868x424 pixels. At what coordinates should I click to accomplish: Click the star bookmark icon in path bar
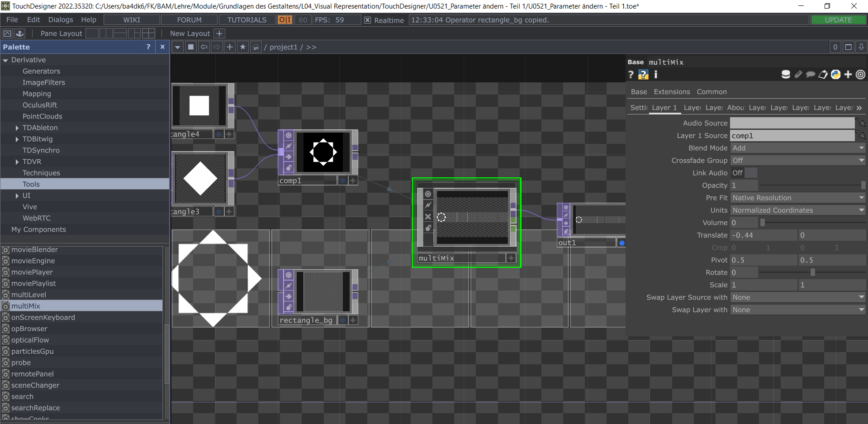coord(243,47)
